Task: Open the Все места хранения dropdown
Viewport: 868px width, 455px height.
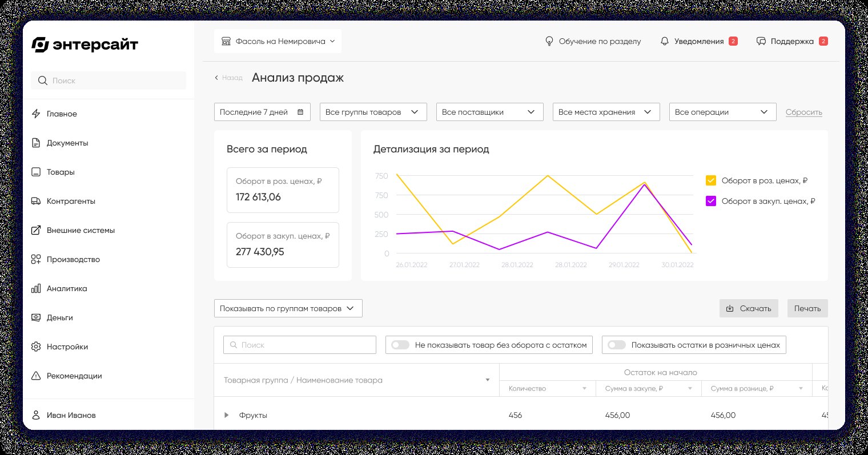Action: click(x=606, y=112)
